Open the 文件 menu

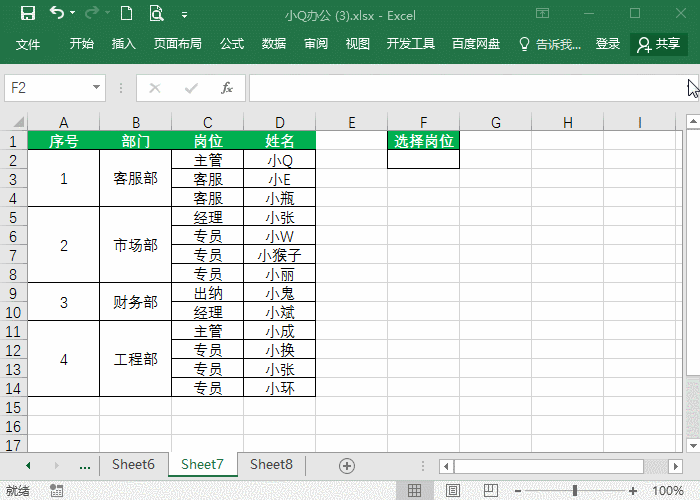[x=28, y=44]
